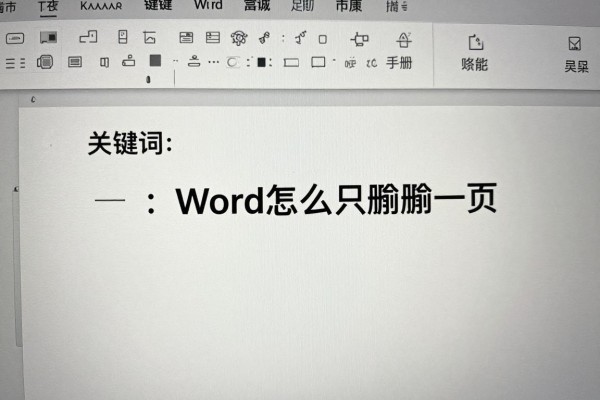Screen dimensions: 600x400
Task: Click the Word怎么只删删一页 line
Action: [336, 199]
